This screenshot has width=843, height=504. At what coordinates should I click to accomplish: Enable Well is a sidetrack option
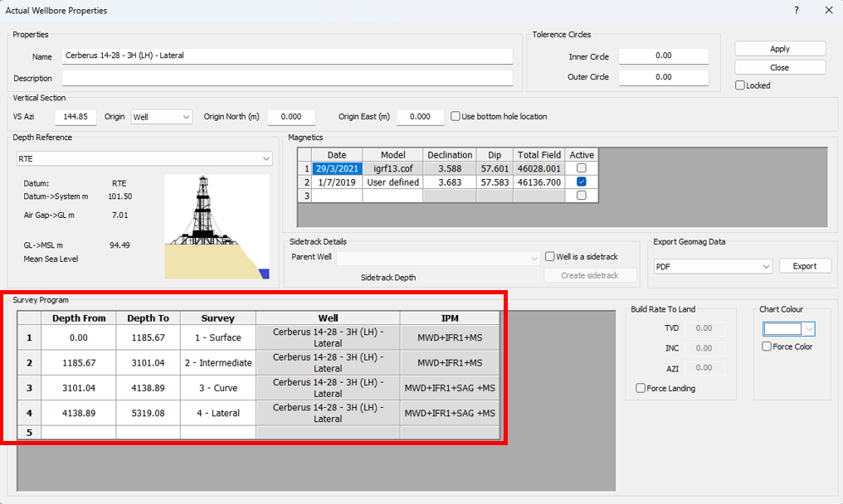[x=550, y=257]
